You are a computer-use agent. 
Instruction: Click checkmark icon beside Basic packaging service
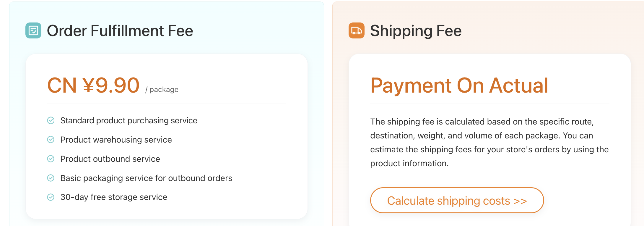[x=51, y=178]
